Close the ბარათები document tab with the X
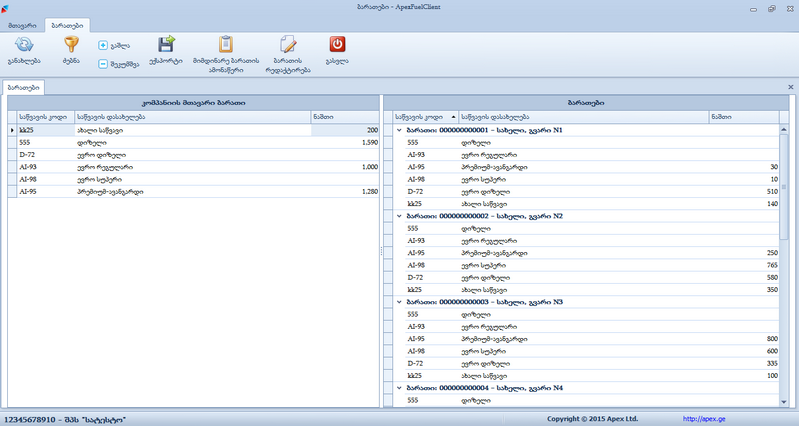The height and width of the screenshot is (426, 799). coord(791,87)
